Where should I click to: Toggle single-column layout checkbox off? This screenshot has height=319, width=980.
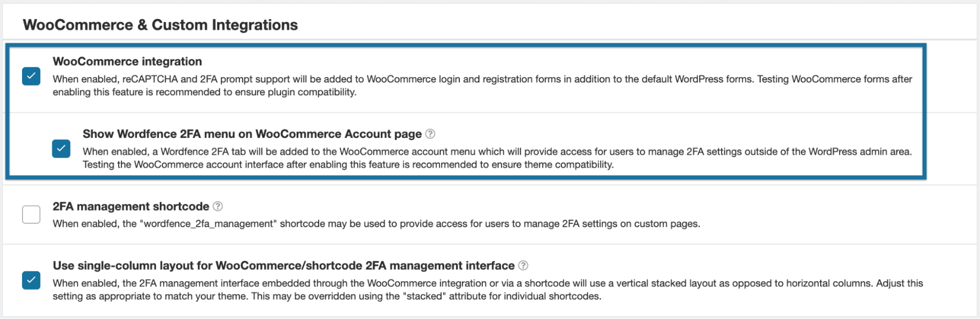coord(31,280)
